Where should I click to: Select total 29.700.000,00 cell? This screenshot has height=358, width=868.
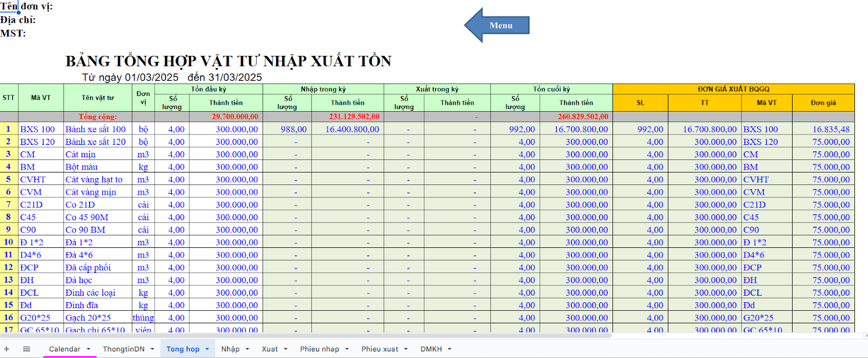tap(226, 117)
